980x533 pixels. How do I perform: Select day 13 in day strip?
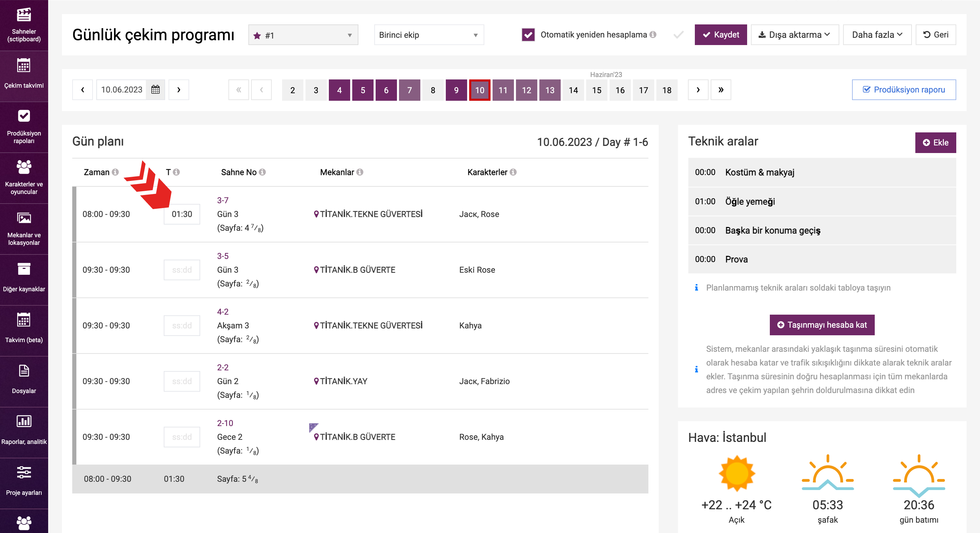pyautogui.click(x=550, y=90)
